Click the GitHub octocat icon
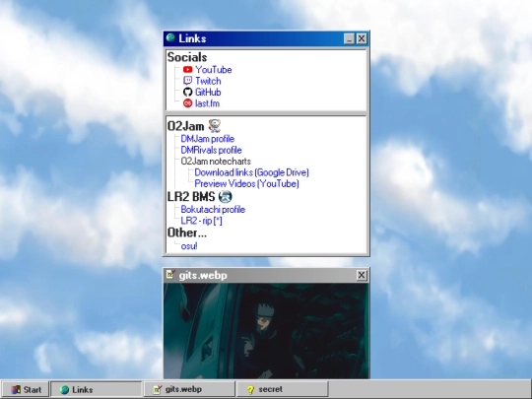532x399 pixels. [187, 92]
